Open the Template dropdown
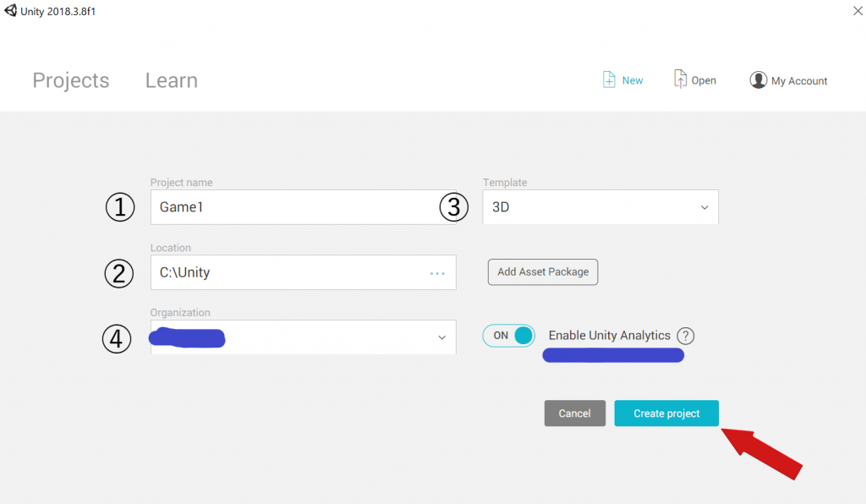This screenshot has width=866, height=504. tap(600, 207)
